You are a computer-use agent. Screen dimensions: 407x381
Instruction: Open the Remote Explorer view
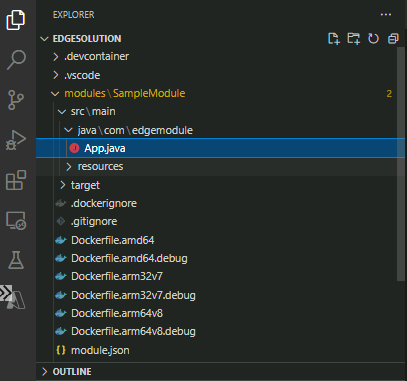click(x=16, y=220)
